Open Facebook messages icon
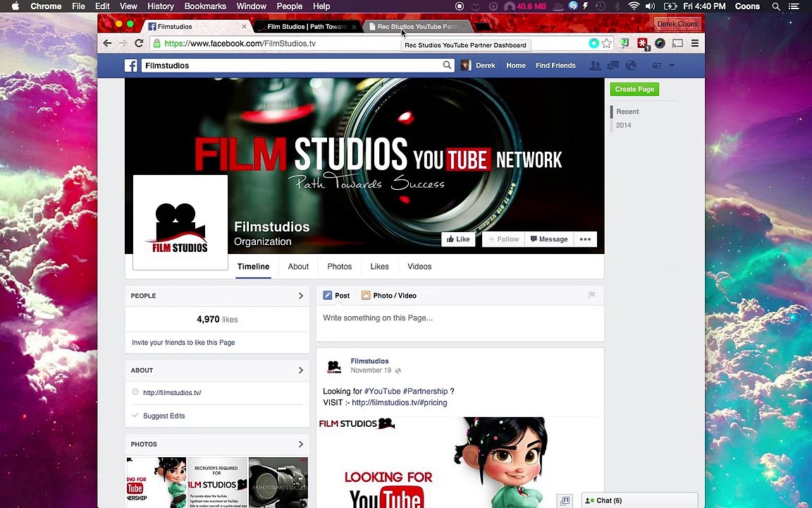 point(613,66)
